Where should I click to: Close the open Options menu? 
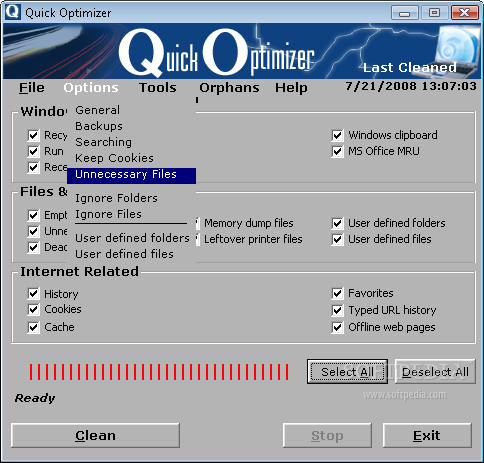point(91,88)
